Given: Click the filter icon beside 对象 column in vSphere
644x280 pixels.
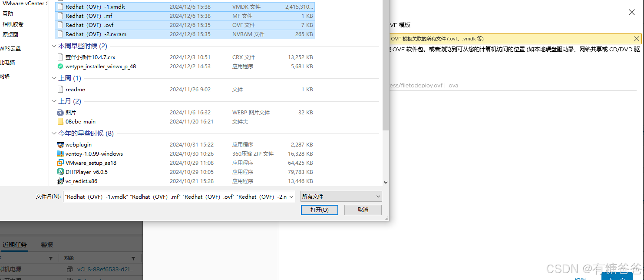Looking at the screenshot, I should [x=133, y=258].
